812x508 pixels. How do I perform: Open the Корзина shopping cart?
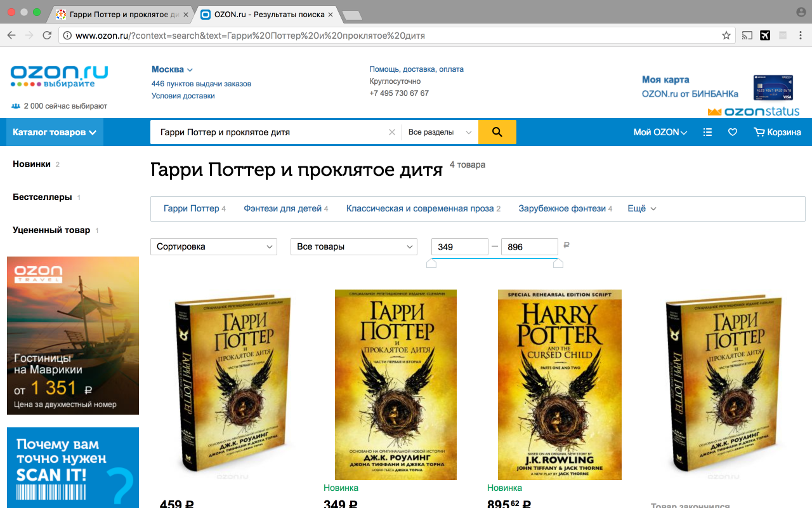(777, 132)
